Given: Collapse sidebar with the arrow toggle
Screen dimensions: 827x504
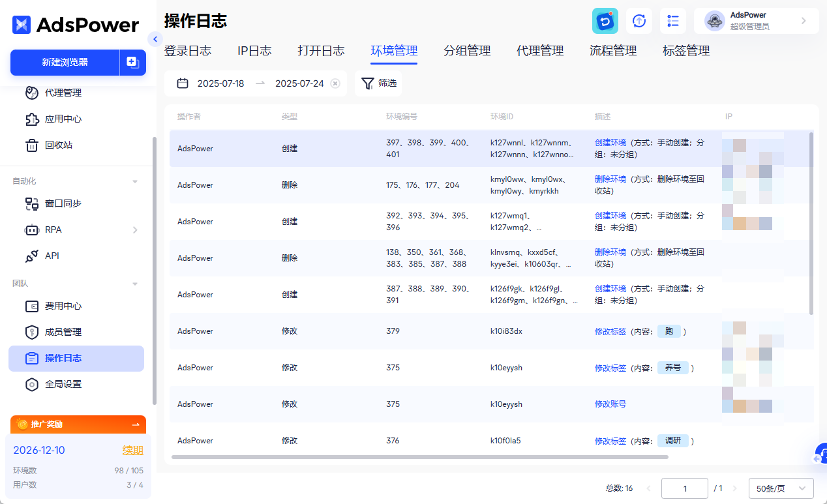Looking at the screenshot, I should coord(155,39).
